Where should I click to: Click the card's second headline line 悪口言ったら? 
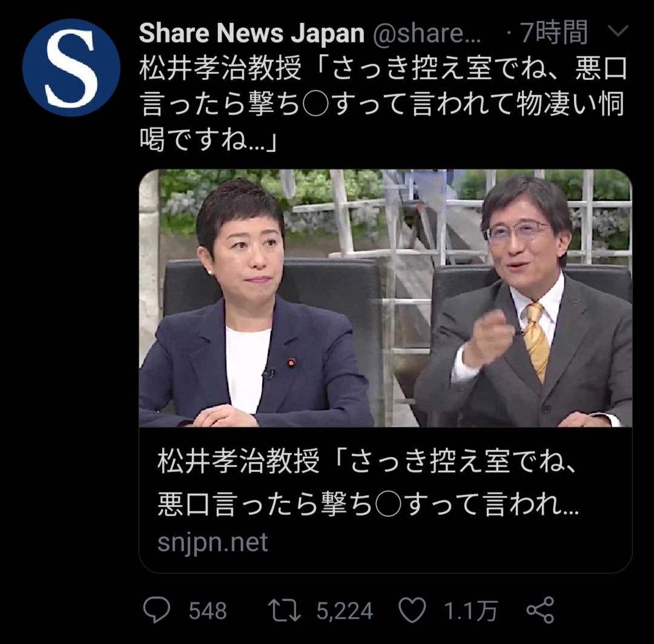(368, 505)
